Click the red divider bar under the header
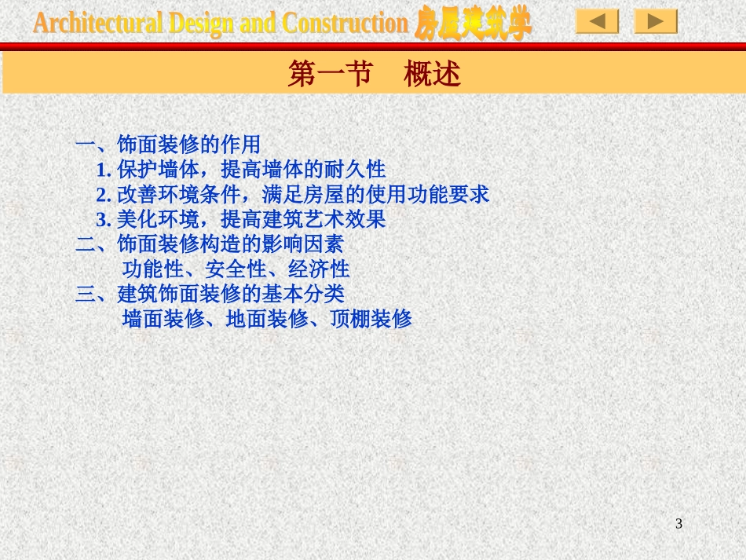Viewport: 746px width, 560px height. (x=373, y=46)
